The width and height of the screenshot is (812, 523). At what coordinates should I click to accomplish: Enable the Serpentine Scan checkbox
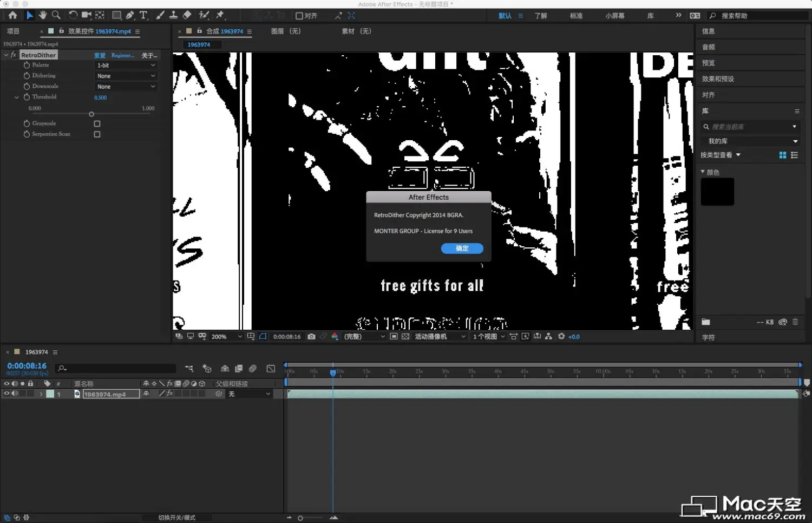point(97,134)
